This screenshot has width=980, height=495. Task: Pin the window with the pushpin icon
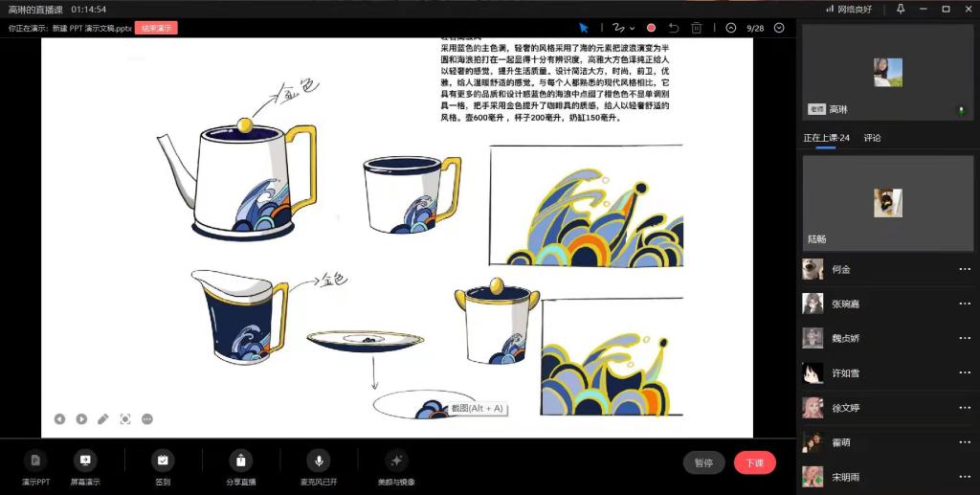click(x=900, y=9)
